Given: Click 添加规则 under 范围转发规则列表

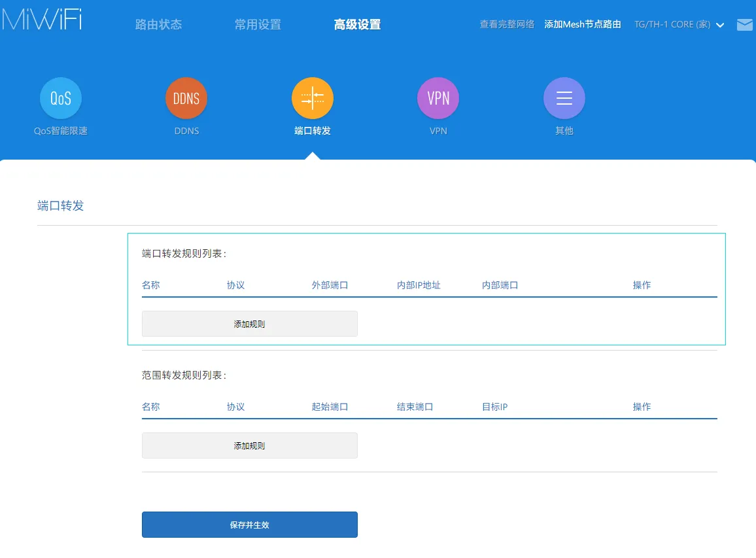Looking at the screenshot, I should point(249,445).
